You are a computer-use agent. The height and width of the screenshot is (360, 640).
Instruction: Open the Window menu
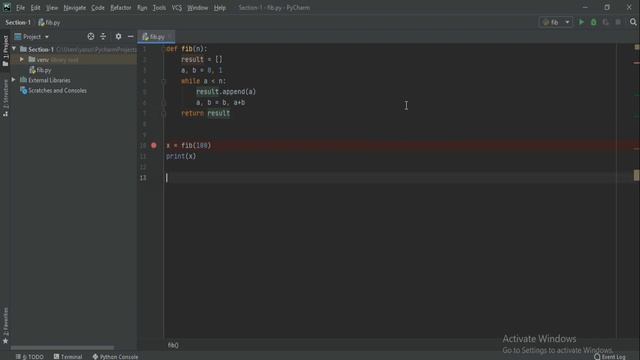(x=198, y=8)
